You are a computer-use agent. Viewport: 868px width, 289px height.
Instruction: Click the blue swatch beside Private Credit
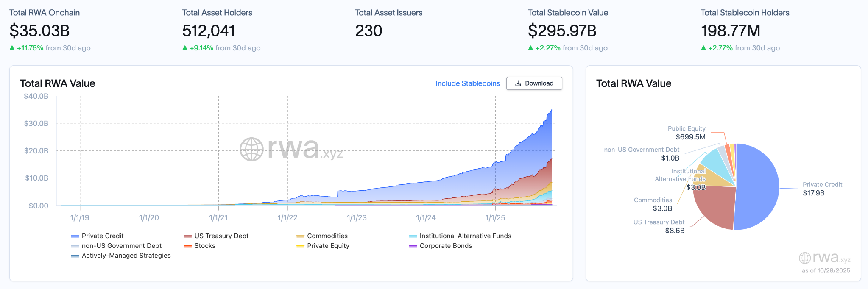[74, 236]
